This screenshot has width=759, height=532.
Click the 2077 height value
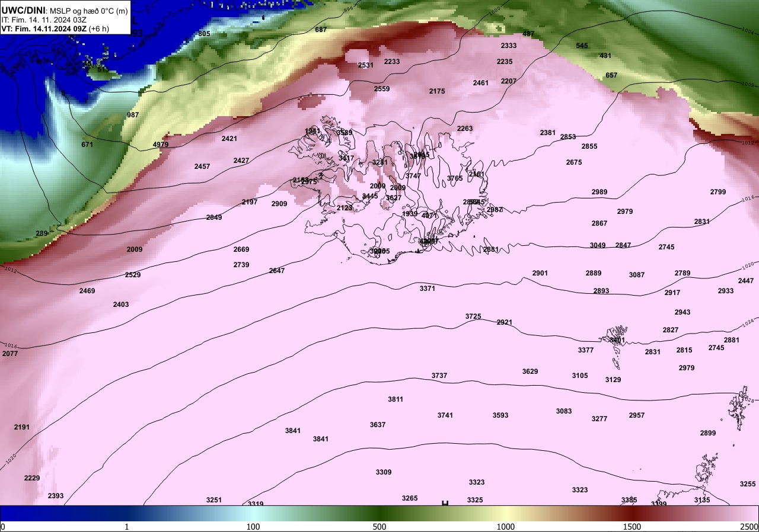point(10,354)
